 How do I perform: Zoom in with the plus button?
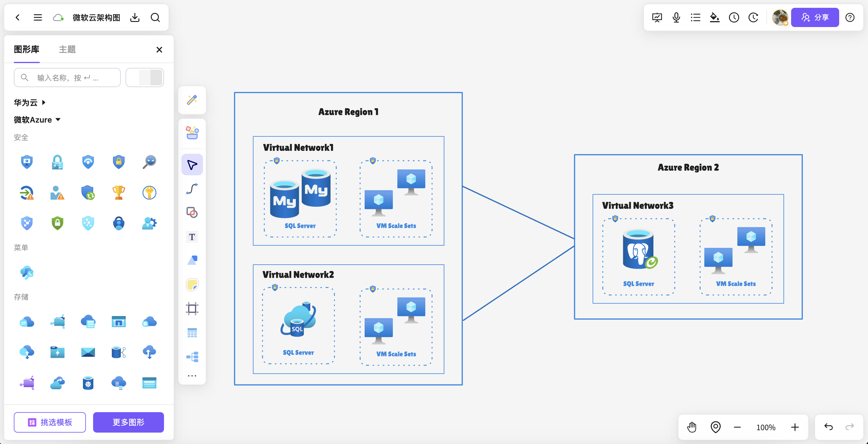click(x=795, y=427)
